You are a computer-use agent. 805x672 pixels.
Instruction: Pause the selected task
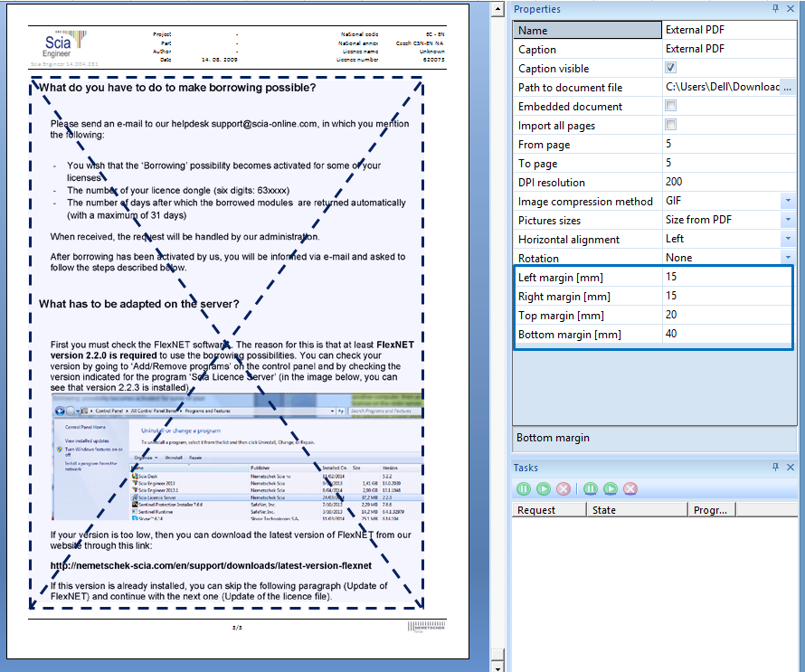click(x=523, y=487)
